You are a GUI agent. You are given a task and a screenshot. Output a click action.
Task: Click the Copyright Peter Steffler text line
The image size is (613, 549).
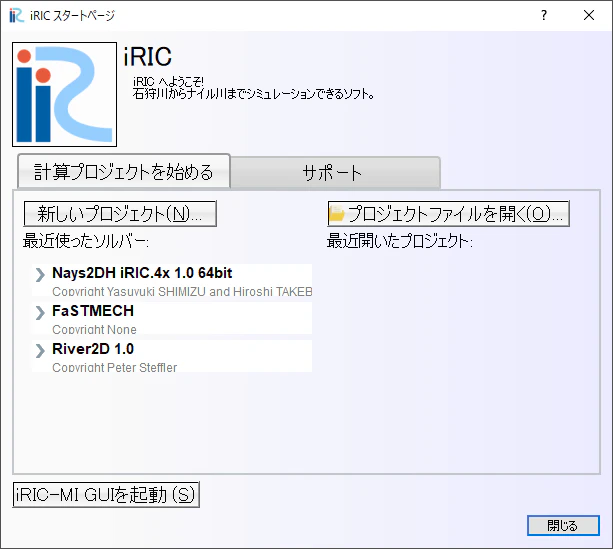[x=115, y=368]
